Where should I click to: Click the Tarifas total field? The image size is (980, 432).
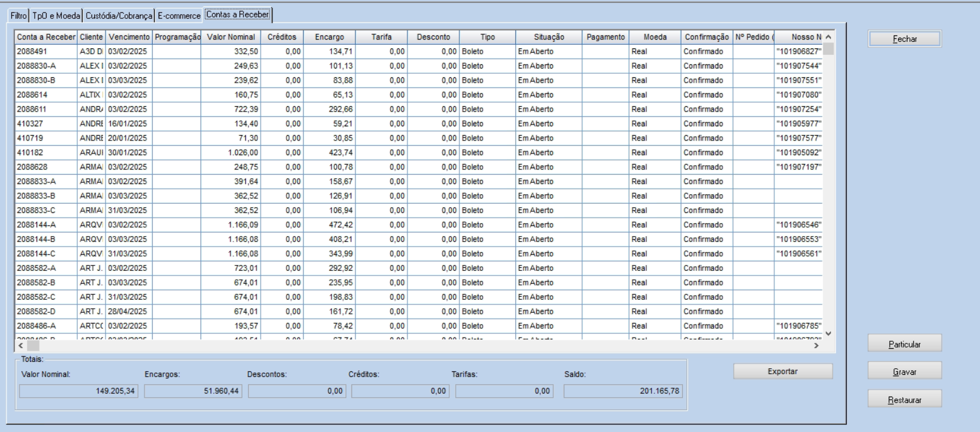click(x=504, y=391)
